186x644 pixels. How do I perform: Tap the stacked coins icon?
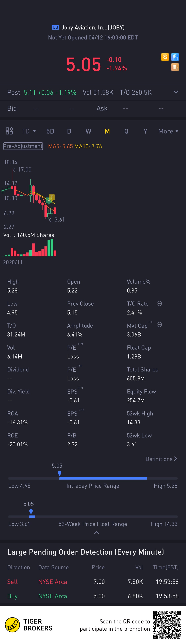[x=175, y=67]
